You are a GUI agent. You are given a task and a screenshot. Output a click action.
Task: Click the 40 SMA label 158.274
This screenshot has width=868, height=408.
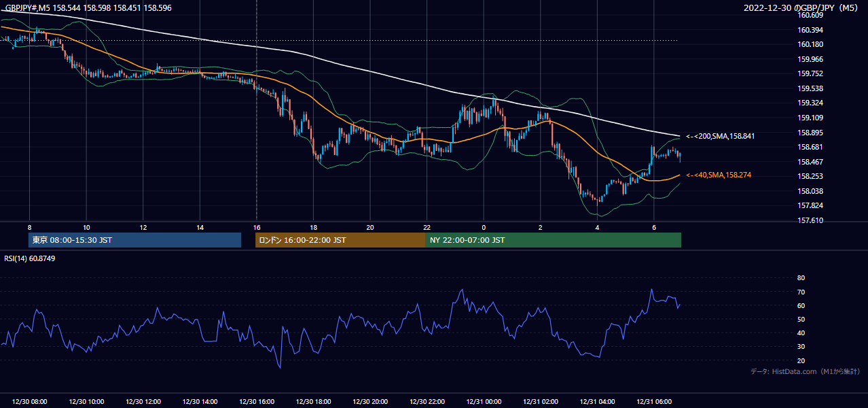[x=718, y=175]
